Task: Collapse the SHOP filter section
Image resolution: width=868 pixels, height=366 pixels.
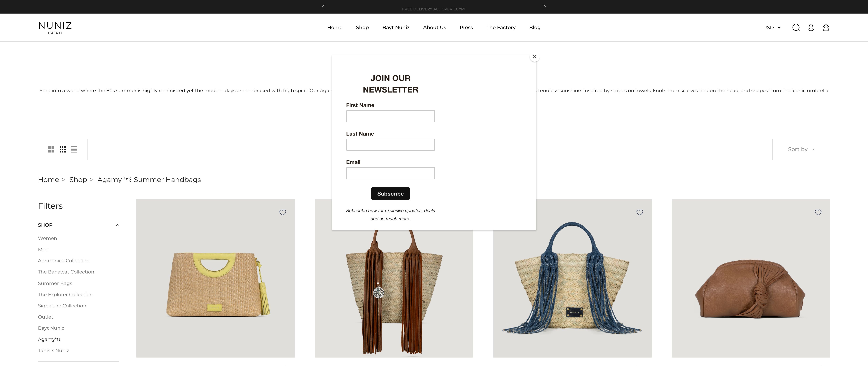Action: pyautogui.click(x=118, y=225)
